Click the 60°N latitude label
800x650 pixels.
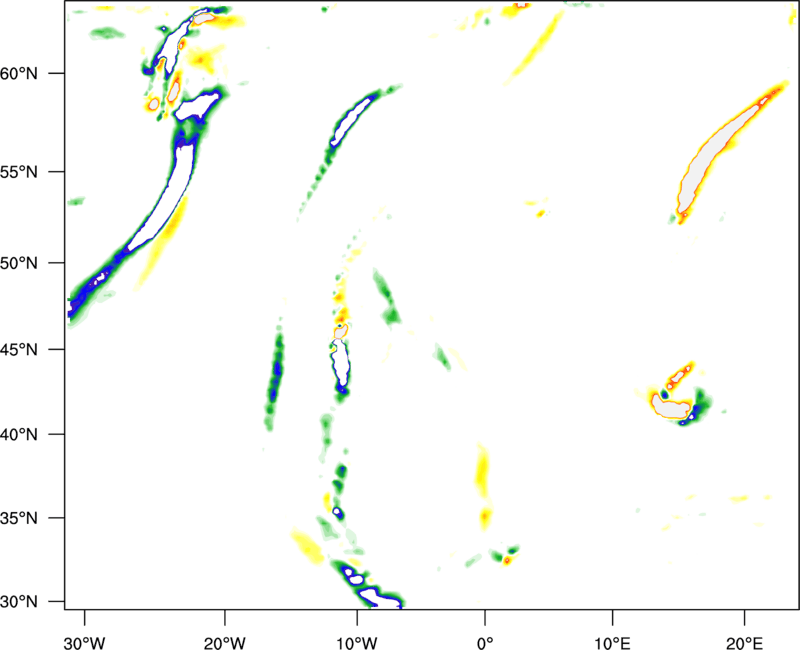(x=19, y=73)
